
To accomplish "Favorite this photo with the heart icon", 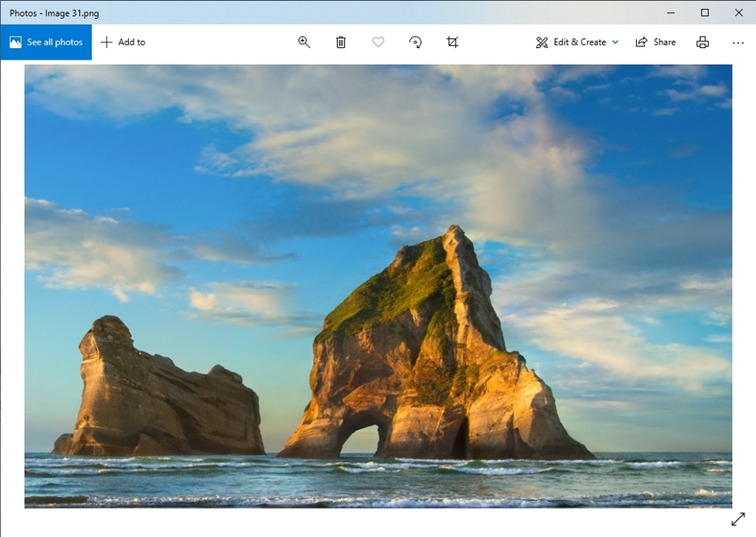I will (x=378, y=42).
